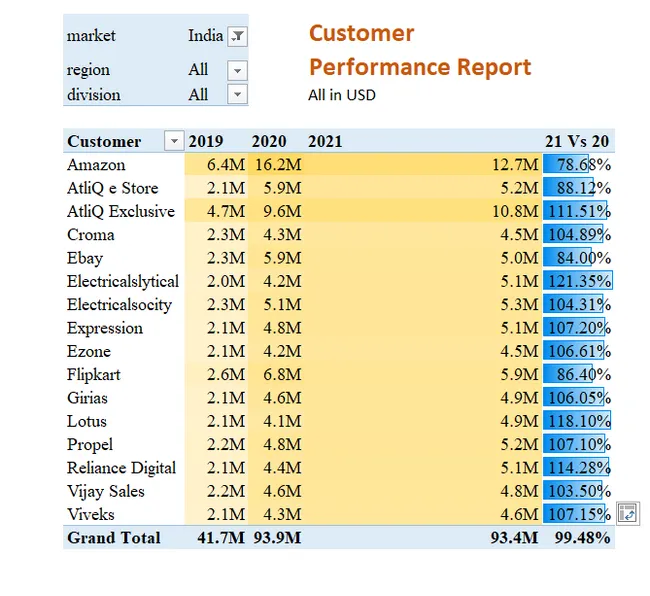This screenshot has width=650, height=596.
Task: Click the Grand Total 2021 value 93.4M
Action: tap(514, 538)
